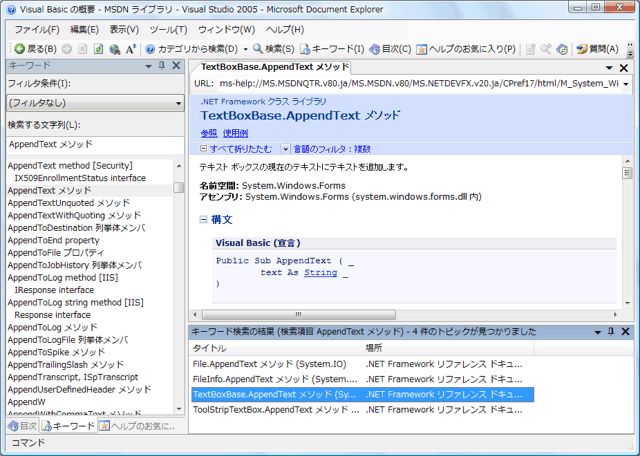Open the ツール(T) menu
The image size is (640, 456).
coord(168,29)
